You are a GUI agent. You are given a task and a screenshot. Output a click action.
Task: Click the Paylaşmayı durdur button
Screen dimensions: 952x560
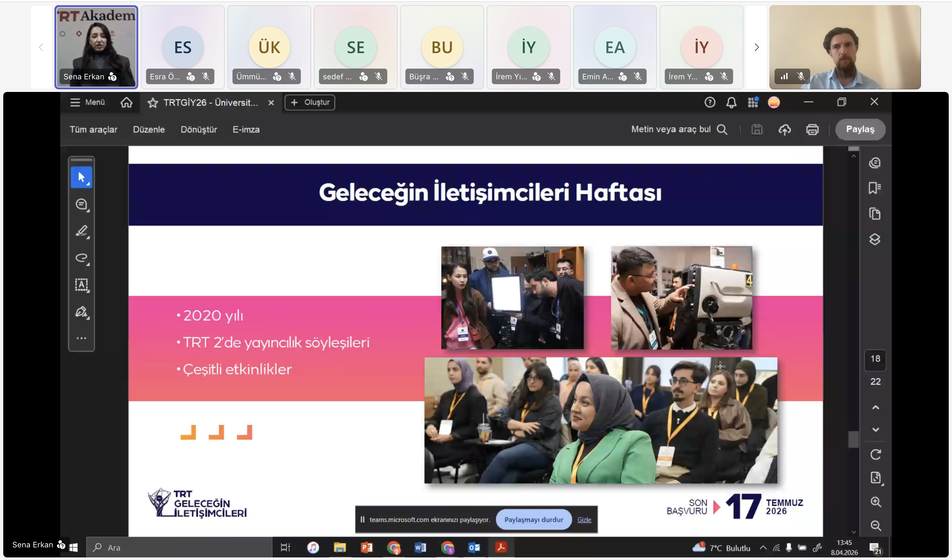coord(533,520)
